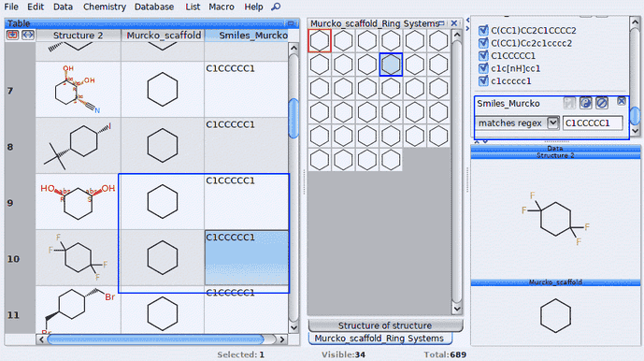Viewport: 644px width, 361px height.
Task: Click the column-width arrows icon in Table header
Action: click(27, 35)
